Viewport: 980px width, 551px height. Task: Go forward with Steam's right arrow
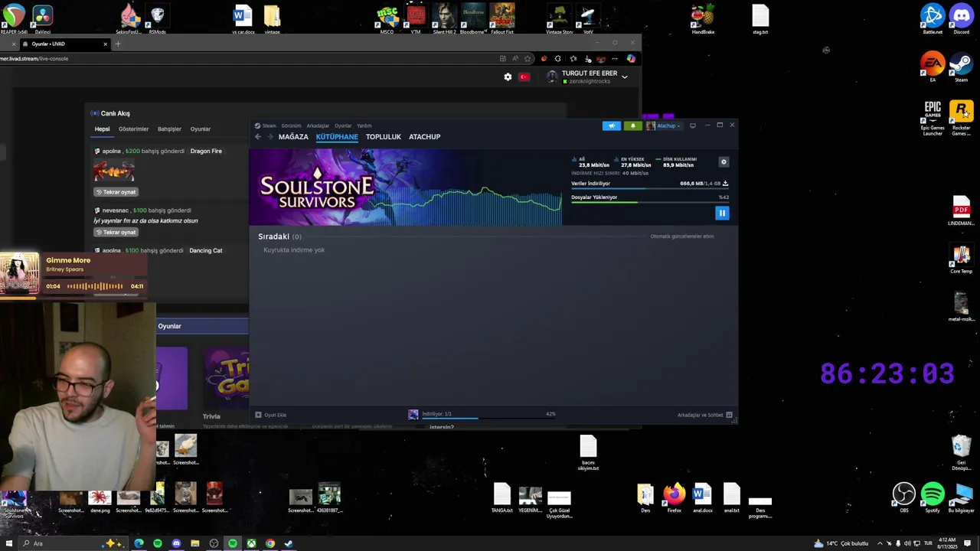pyautogui.click(x=269, y=137)
